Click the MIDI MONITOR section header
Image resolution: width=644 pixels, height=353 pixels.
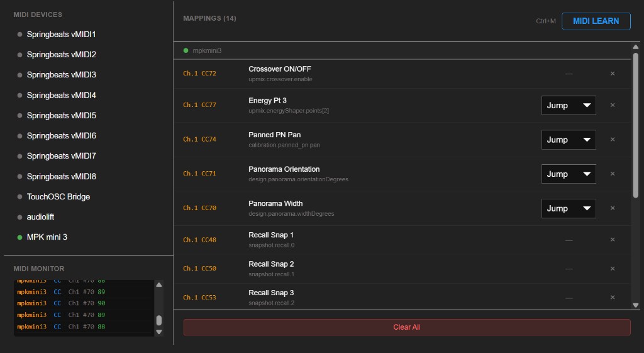pyautogui.click(x=39, y=269)
